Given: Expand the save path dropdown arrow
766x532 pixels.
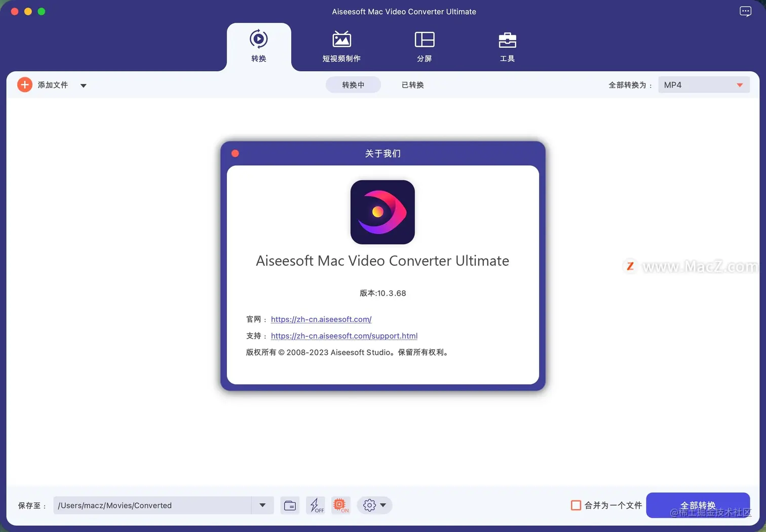Looking at the screenshot, I should pos(262,505).
